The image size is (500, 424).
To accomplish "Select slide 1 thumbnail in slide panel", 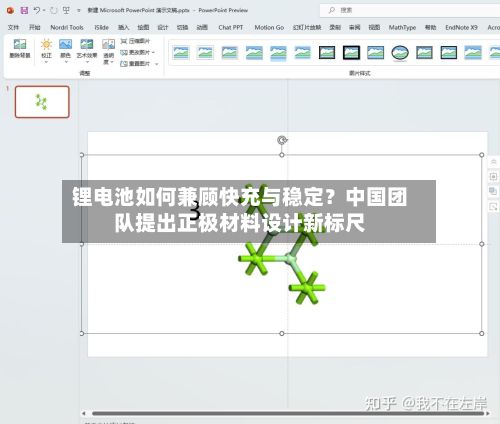I will [x=42, y=102].
